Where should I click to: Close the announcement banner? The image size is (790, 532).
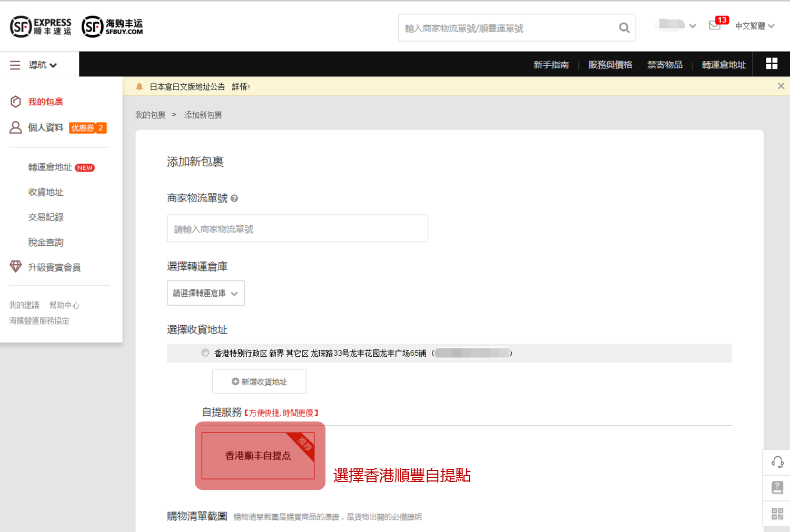[781, 86]
